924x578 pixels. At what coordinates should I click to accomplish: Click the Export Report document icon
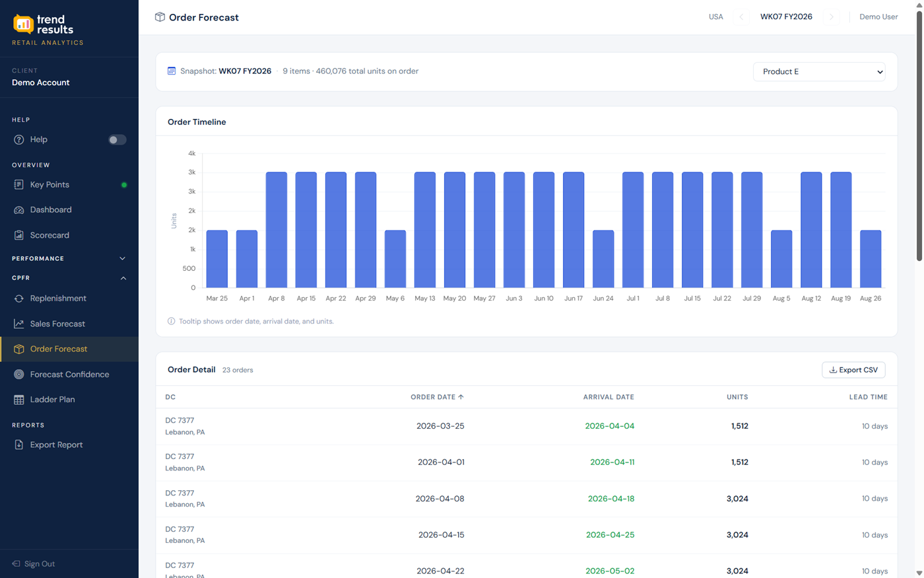(x=18, y=445)
